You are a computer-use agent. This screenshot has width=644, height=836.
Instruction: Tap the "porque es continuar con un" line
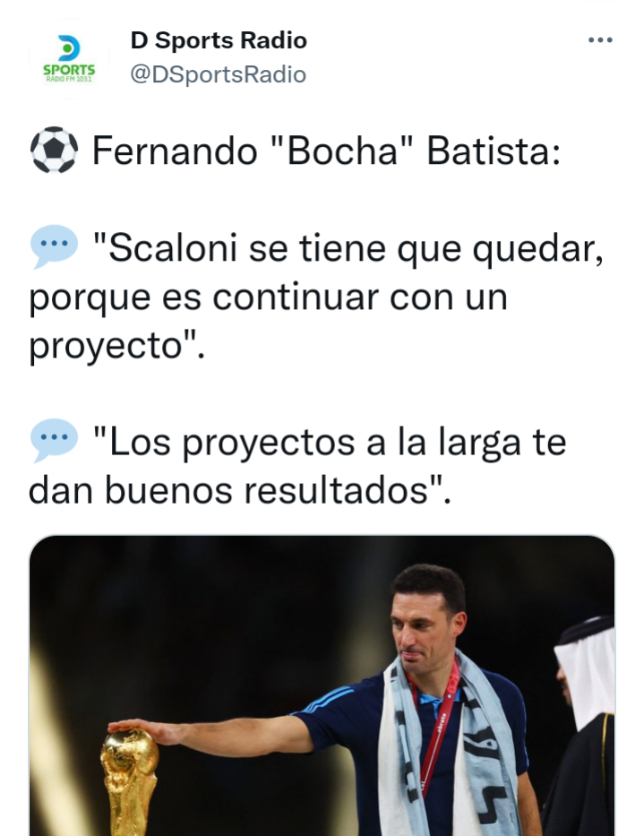click(x=268, y=297)
